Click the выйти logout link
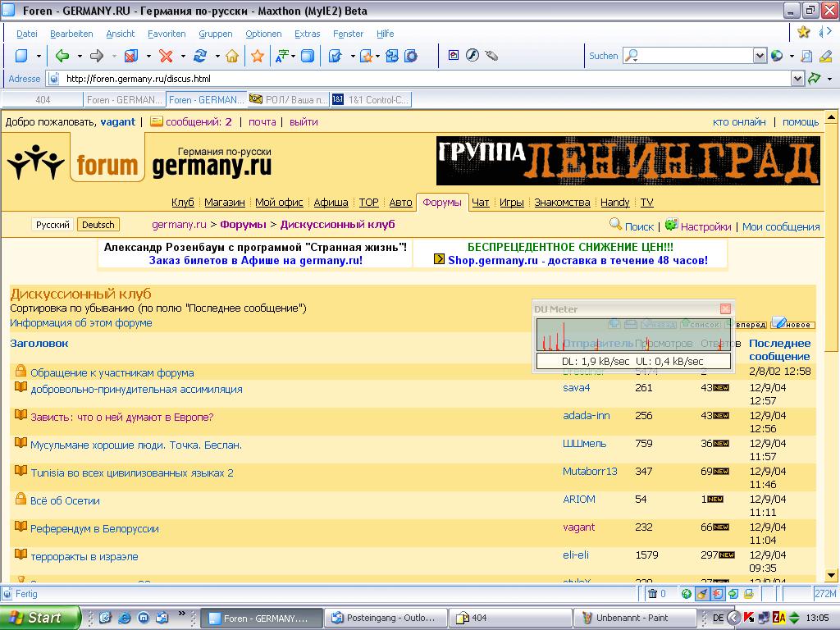This screenshot has width=840, height=630. (x=304, y=121)
